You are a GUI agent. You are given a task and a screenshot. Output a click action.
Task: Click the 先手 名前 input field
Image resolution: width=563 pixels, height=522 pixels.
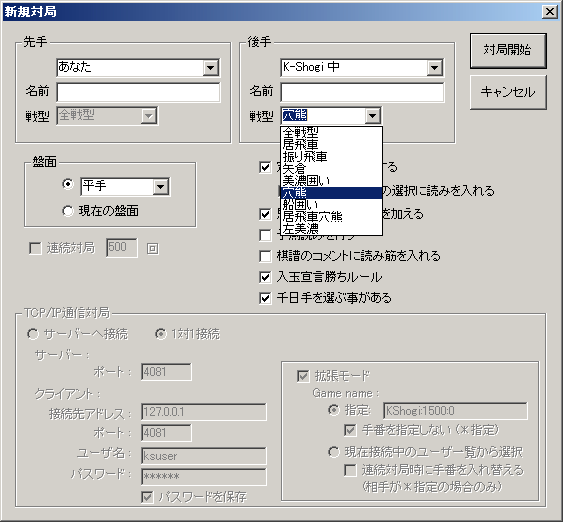138,92
